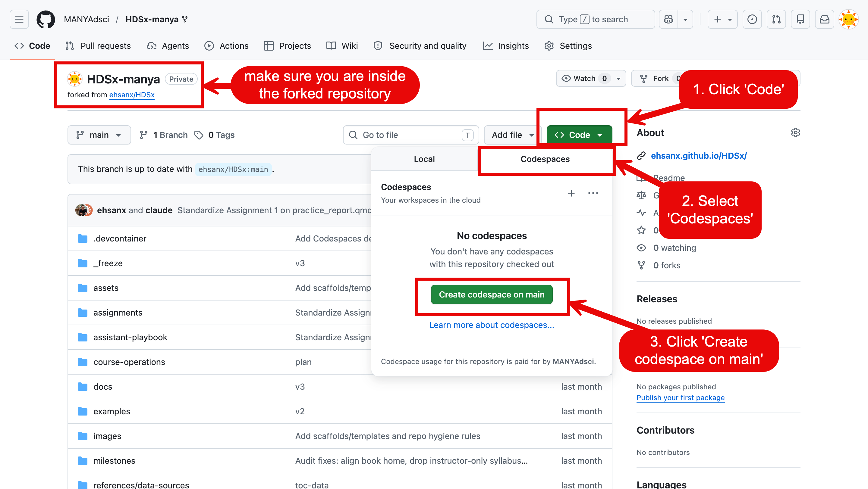Open the repository Settings tab
The height and width of the screenshot is (489, 868).
(568, 46)
